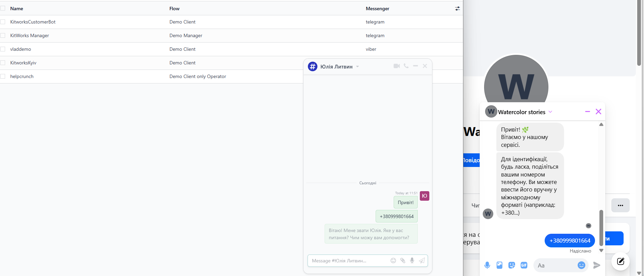Click the paperclip attachment icon
This screenshot has height=276, width=644.
click(403, 261)
